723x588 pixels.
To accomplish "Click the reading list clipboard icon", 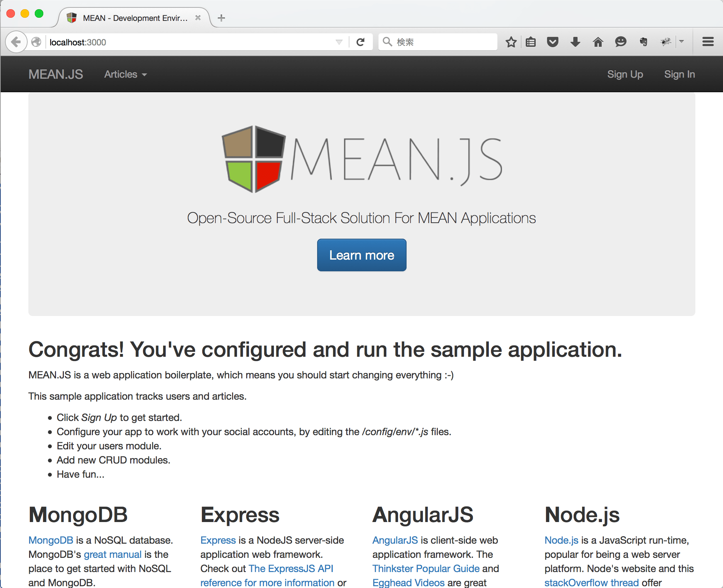I will [531, 42].
